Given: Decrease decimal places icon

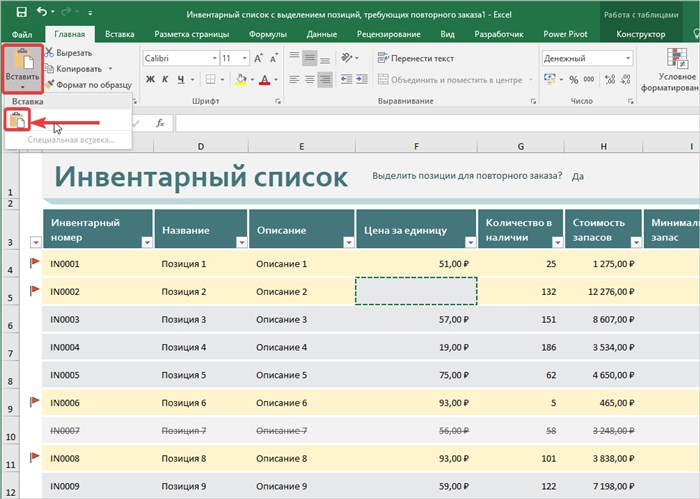Looking at the screenshot, I should pyautogui.click(x=625, y=79).
